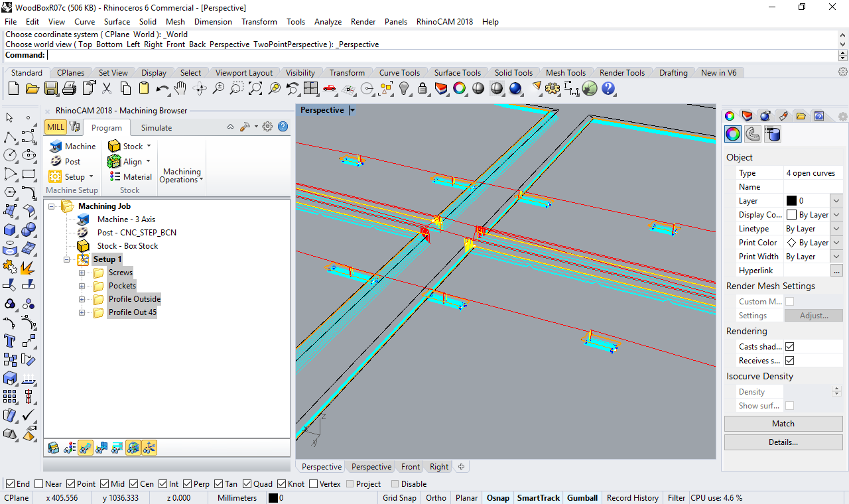Click the Display Color swatch
Viewport: 849px width, 504px height.
(x=791, y=215)
